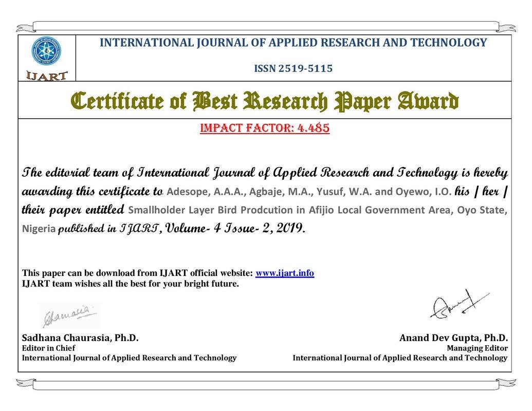
Task: Click the word Nigeria before published
Action: [39, 229]
